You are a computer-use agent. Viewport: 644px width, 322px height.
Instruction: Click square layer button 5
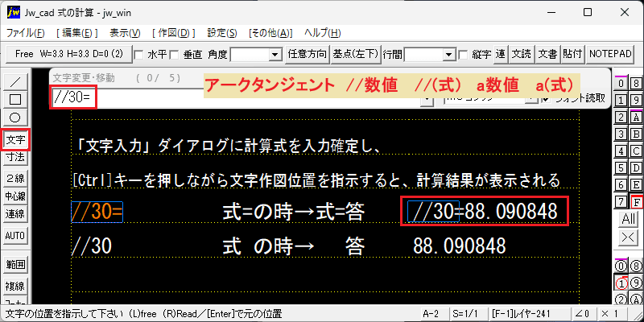click(621, 168)
